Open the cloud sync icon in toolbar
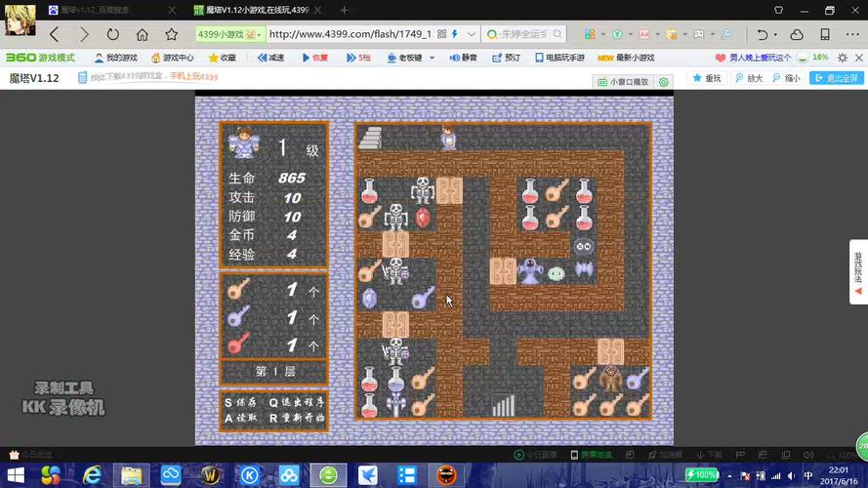 (x=797, y=34)
